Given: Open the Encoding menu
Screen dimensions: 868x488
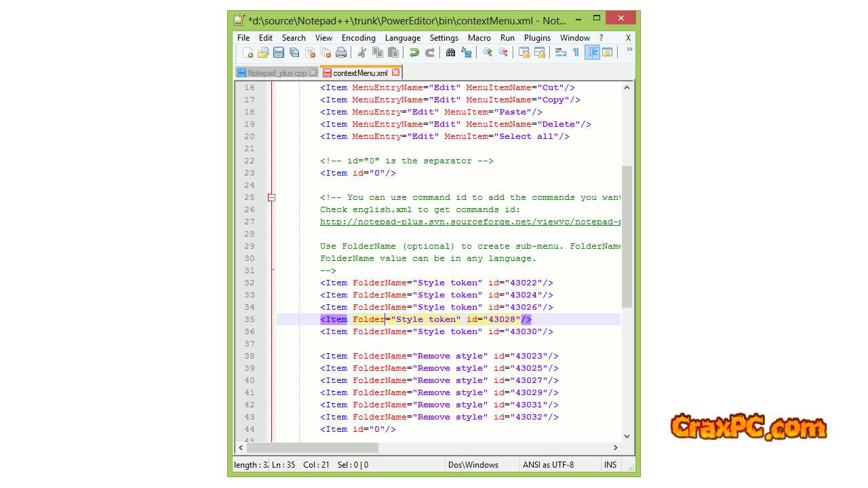Looking at the screenshot, I should (x=358, y=38).
